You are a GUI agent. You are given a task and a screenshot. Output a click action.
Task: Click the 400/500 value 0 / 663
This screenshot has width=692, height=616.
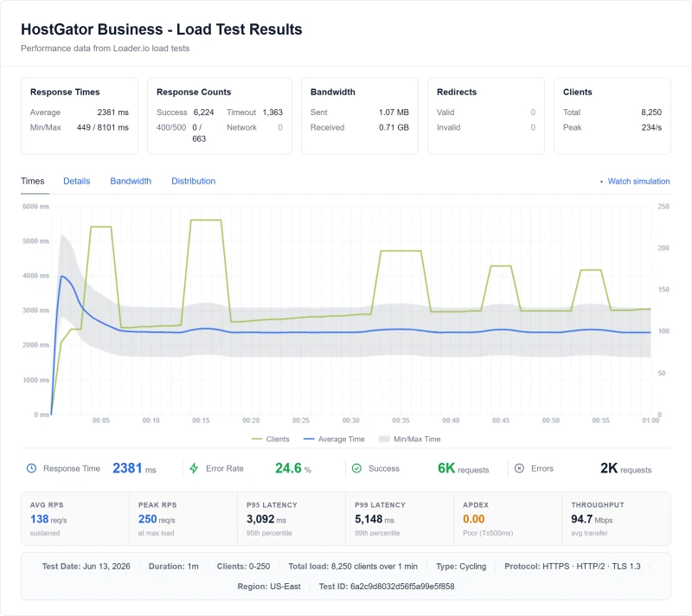pyautogui.click(x=199, y=133)
